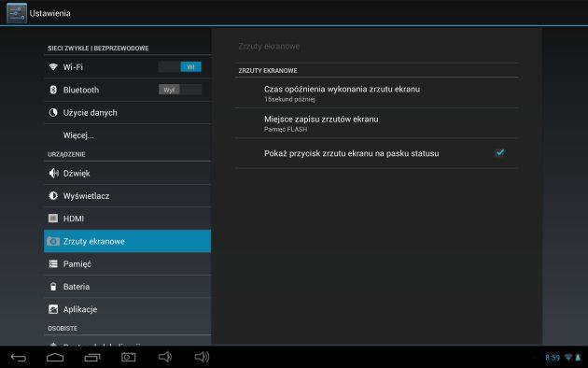Click the Ustawienia title text
588x368 pixels.
coord(49,13)
